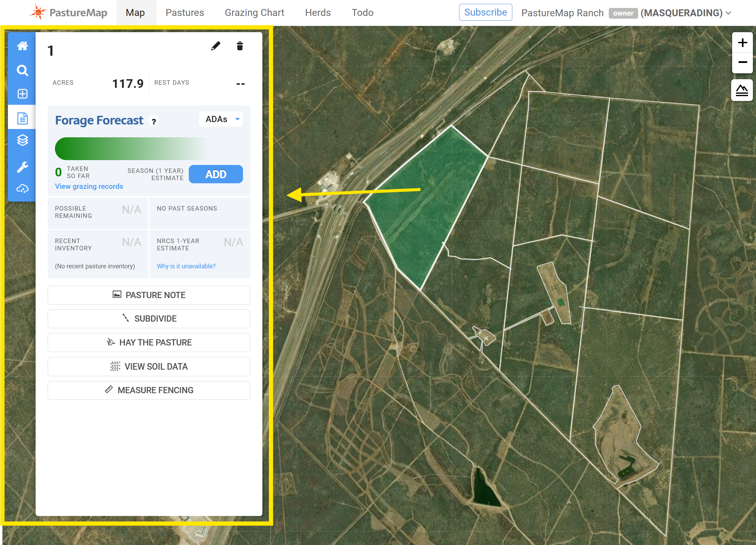756x545 pixels.
Task: Delete pasture using trash icon
Action: pos(240,46)
